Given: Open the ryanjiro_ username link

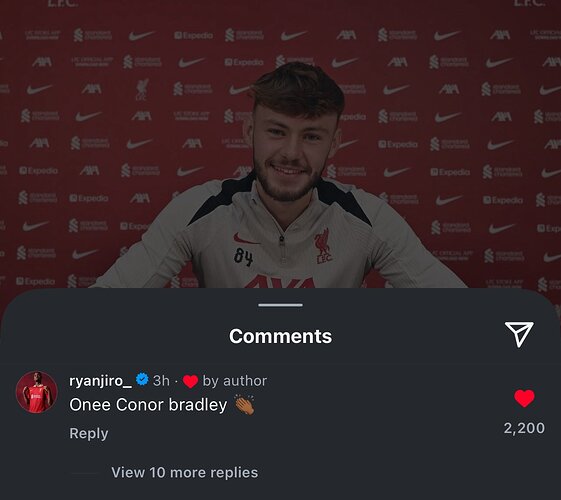Looking at the screenshot, I should [100, 381].
